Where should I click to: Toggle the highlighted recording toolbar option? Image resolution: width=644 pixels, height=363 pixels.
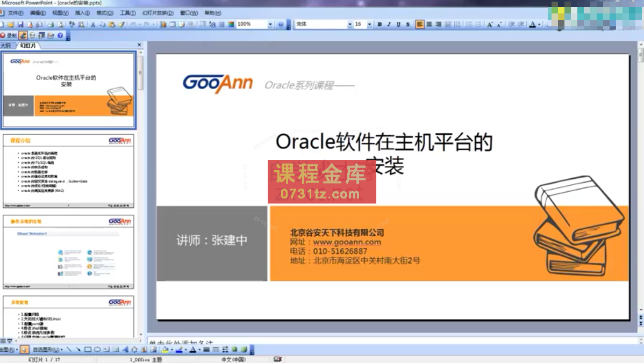(x=23, y=35)
